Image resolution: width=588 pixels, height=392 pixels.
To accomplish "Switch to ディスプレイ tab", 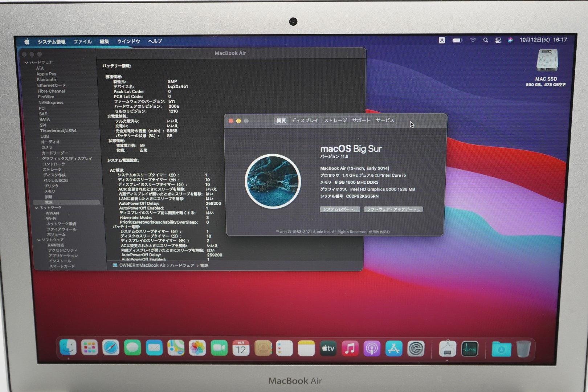I will coord(305,121).
